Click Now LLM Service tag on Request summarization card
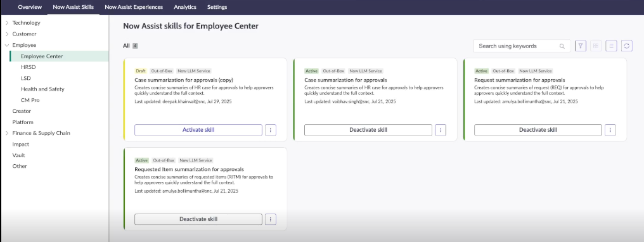This screenshot has width=644, height=242. coord(536,71)
